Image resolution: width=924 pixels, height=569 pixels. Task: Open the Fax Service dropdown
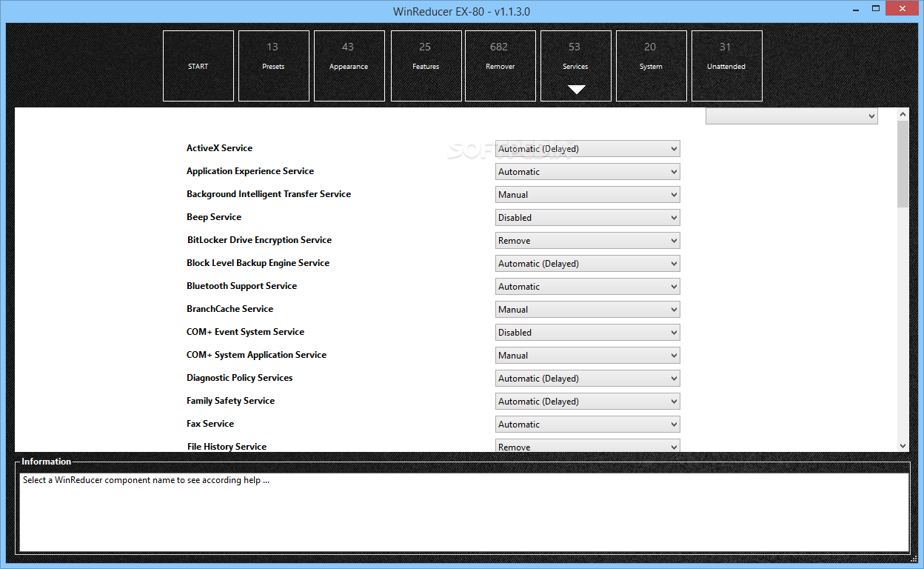pos(588,425)
